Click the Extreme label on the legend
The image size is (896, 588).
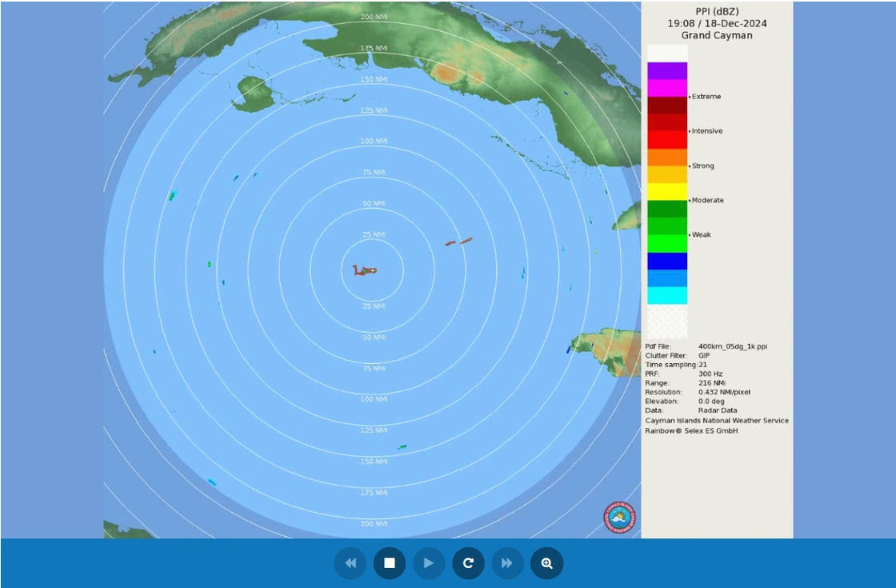[x=706, y=96]
